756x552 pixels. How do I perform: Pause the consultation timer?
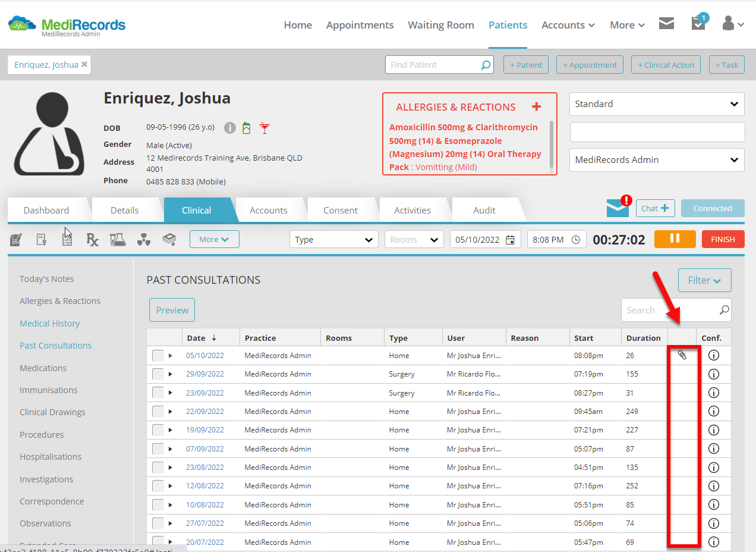point(675,239)
